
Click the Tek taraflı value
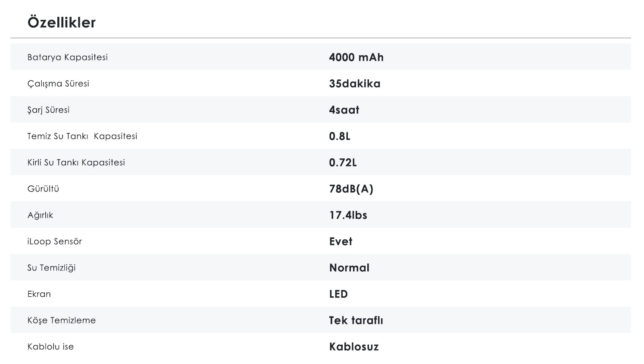coord(356,320)
